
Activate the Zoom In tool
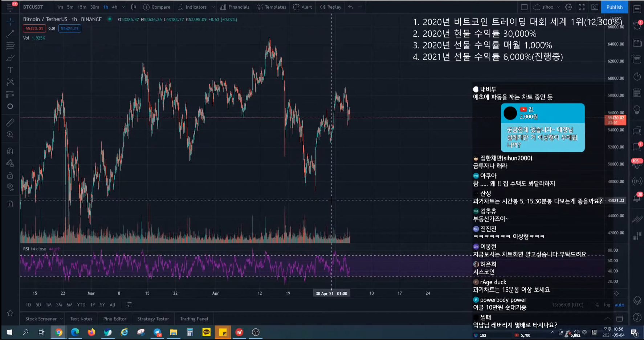(x=10, y=135)
